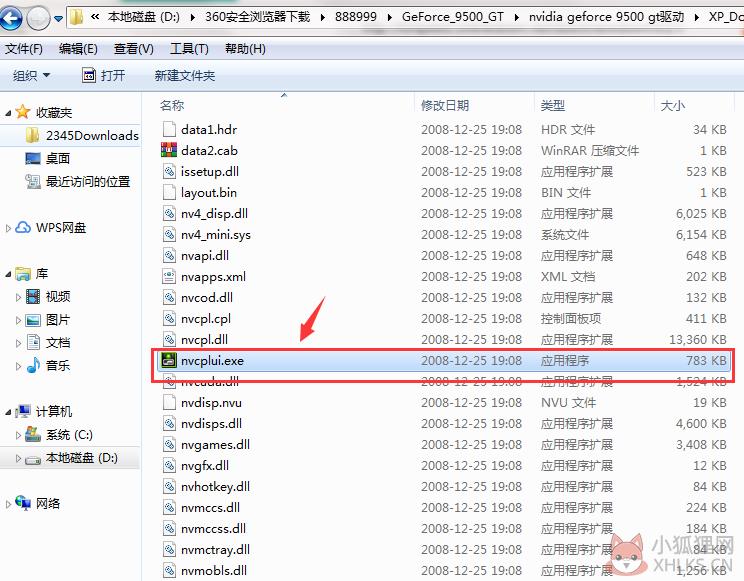Click the Network (网络) icon

[x=23, y=502]
